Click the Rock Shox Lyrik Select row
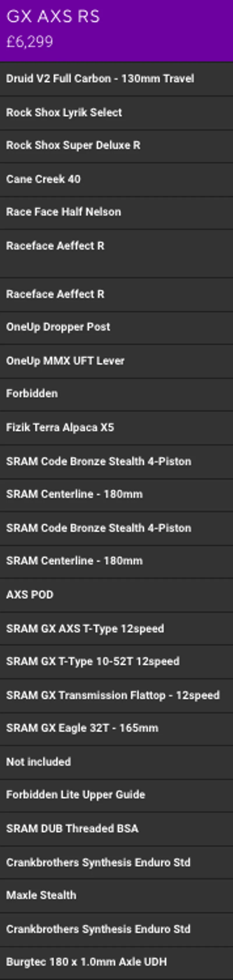233x980 pixels. (64, 113)
